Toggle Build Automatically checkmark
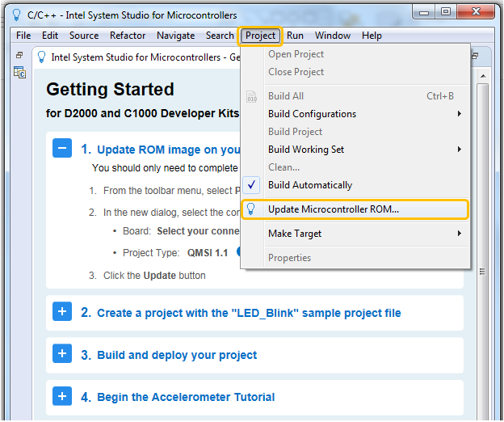504x422 pixels. pyautogui.click(x=251, y=185)
